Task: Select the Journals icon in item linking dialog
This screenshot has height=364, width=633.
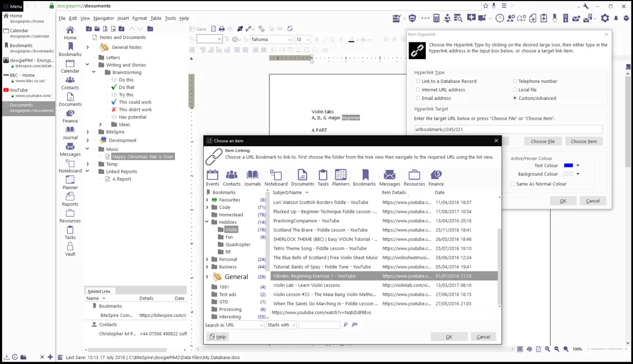Action: coord(252,177)
